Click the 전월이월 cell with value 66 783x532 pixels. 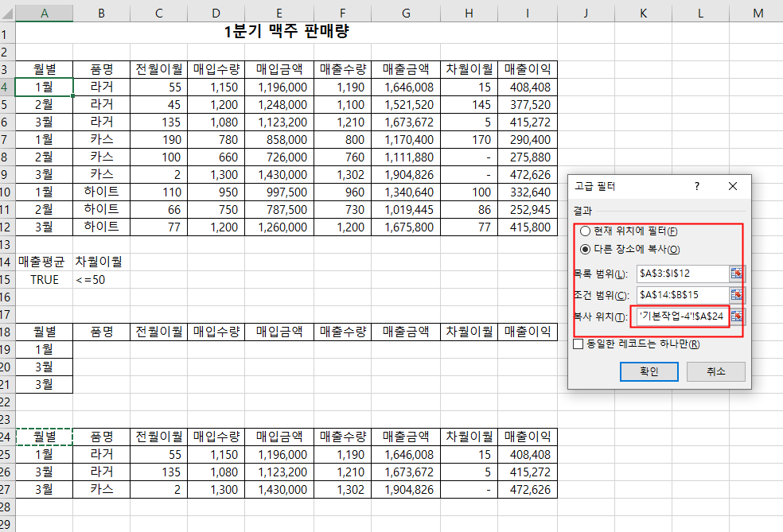[159, 210]
